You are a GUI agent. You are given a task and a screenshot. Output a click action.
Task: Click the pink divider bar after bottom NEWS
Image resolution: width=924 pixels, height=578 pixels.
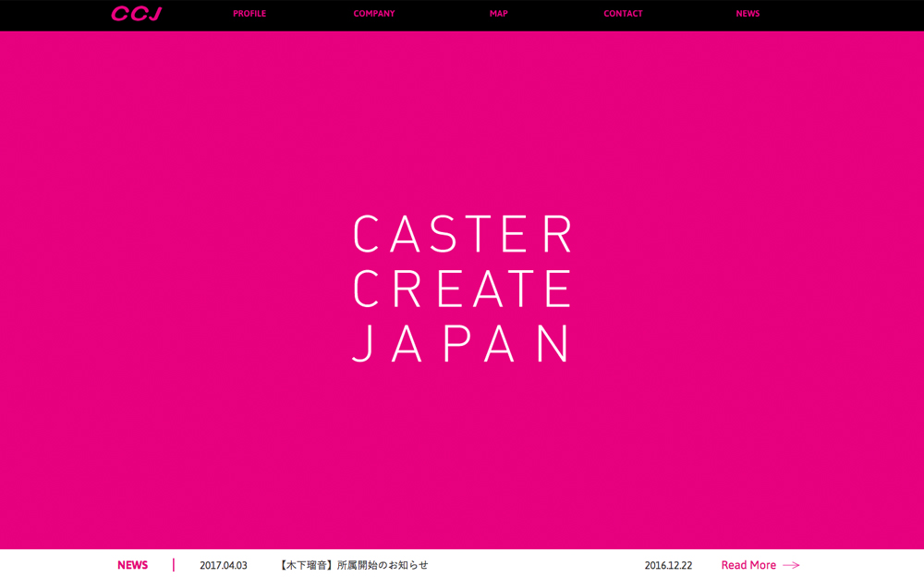[x=174, y=565]
